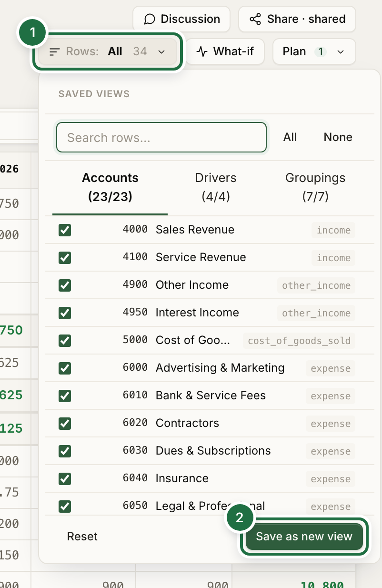Focus the Search rows input field
This screenshot has height=588, width=382.
(x=161, y=137)
